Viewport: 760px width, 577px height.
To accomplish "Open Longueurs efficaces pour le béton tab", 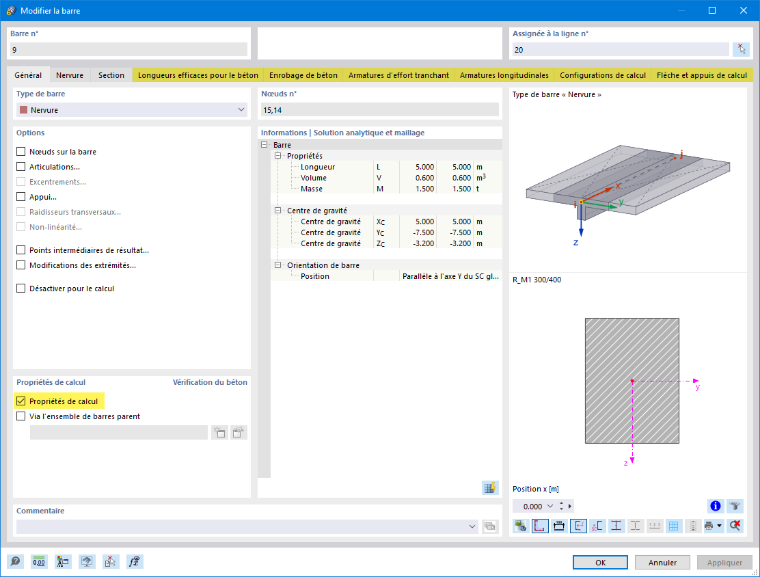I will [198, 75].
